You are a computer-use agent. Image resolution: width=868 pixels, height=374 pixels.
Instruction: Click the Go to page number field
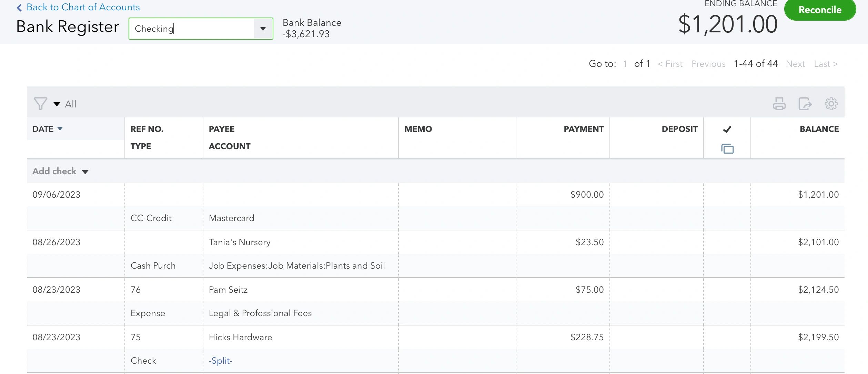coord(625,64)
